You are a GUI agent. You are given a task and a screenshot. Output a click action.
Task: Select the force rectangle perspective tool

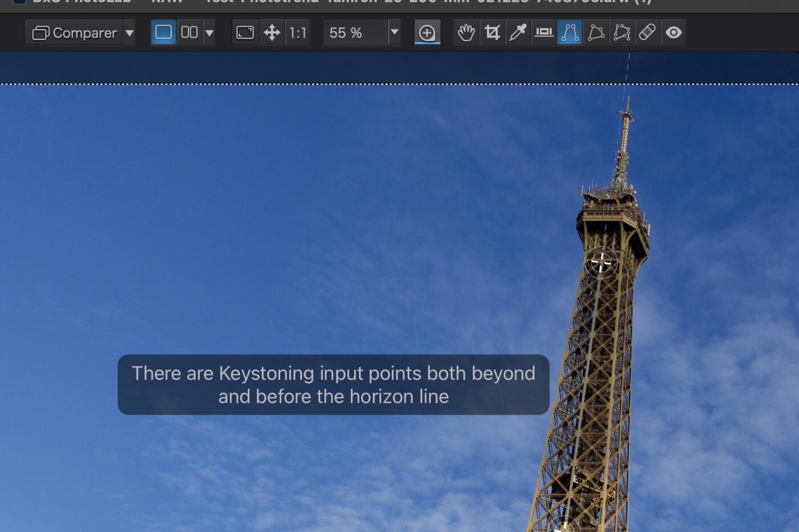(596, 33)
